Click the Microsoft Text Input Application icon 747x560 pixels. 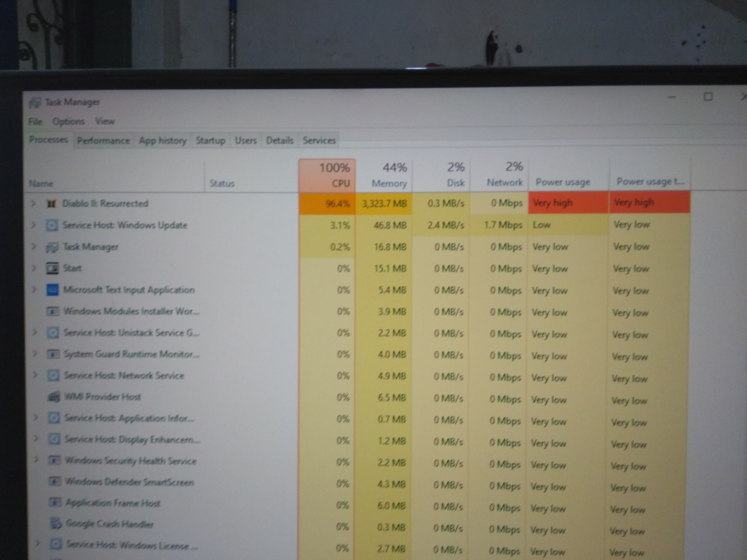(53, 290)
